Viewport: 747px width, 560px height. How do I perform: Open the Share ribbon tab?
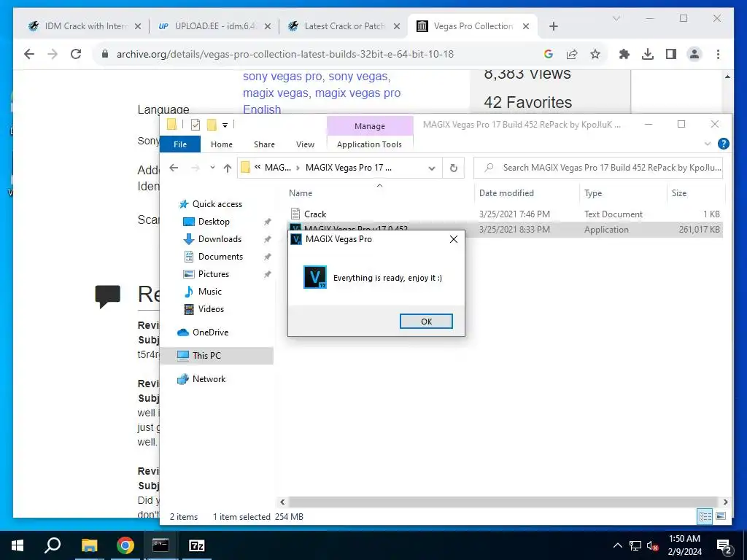264,144
